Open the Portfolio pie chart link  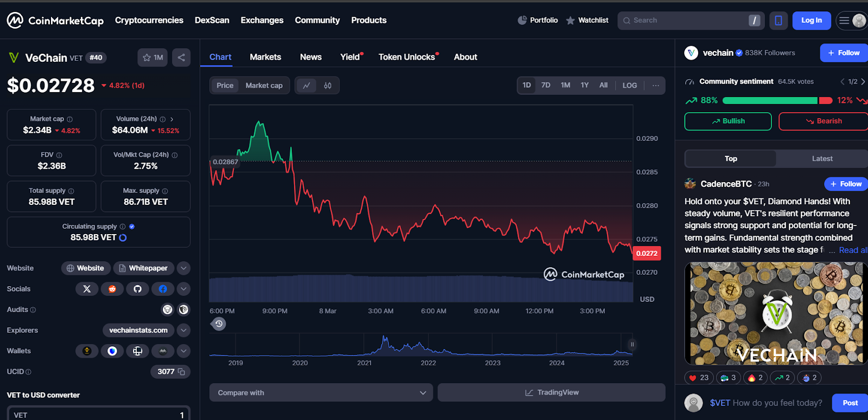[x=538, y=20]
